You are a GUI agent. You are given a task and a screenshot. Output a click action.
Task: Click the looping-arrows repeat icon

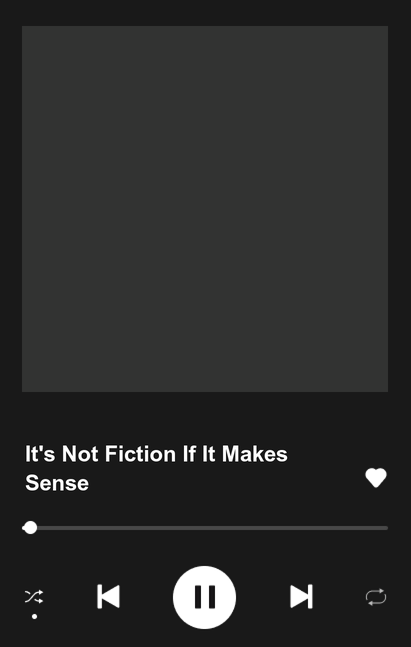click(376, 597)
